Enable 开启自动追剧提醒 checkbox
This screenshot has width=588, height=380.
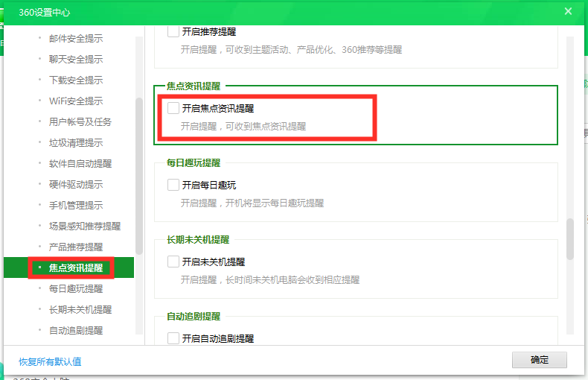click(x=173, y=338)
